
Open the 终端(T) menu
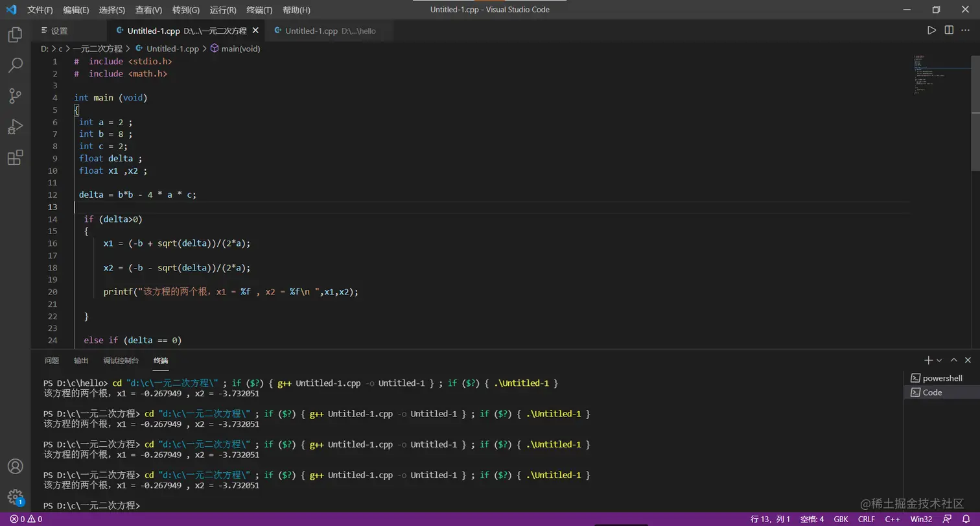coord(259,10)
